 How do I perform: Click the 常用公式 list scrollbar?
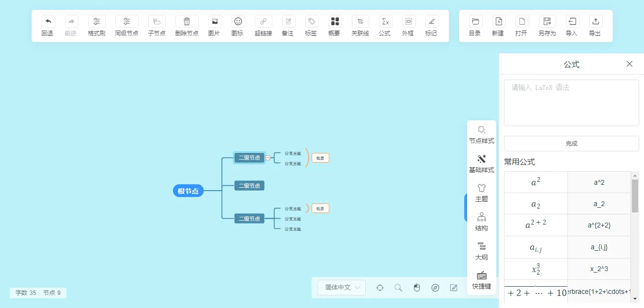pyautogui.click(x=635, y=196)
